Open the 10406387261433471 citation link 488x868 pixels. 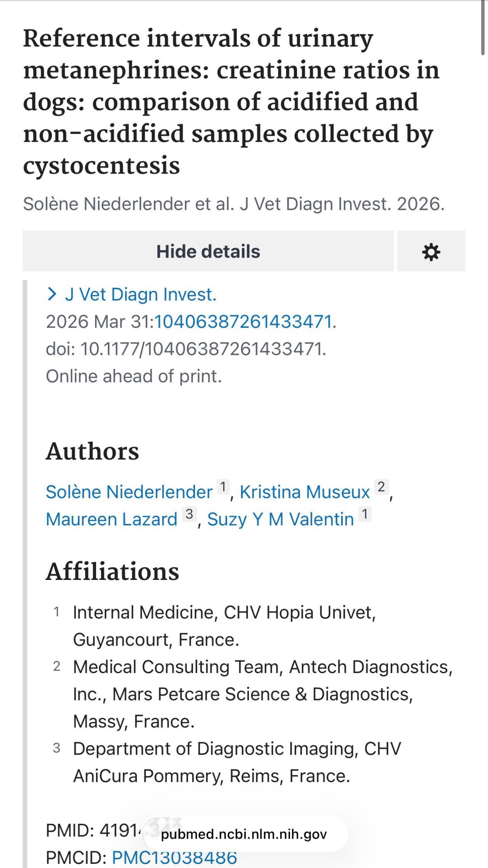coord(243,322)
